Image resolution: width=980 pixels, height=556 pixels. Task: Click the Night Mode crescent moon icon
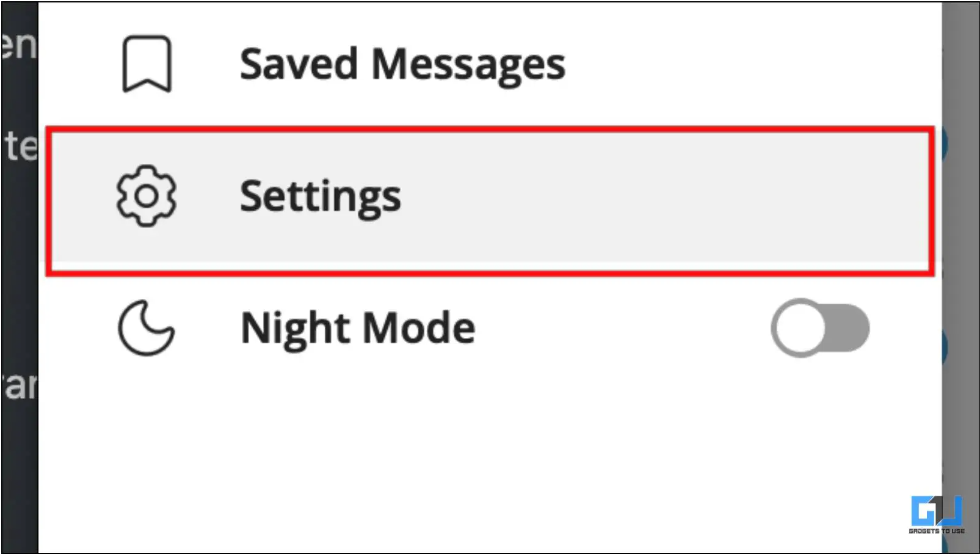pos(146,327)
